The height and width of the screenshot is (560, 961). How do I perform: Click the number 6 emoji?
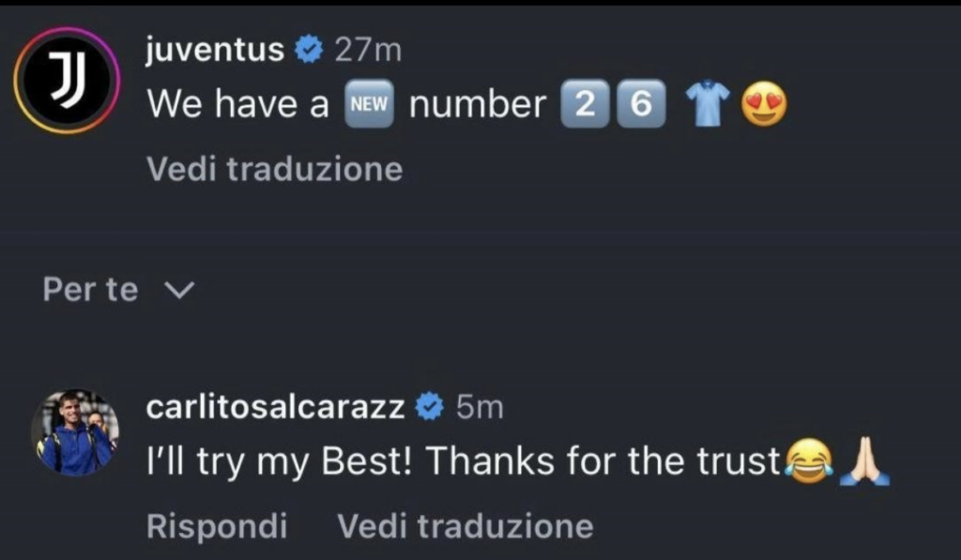[x=641, y=105]
